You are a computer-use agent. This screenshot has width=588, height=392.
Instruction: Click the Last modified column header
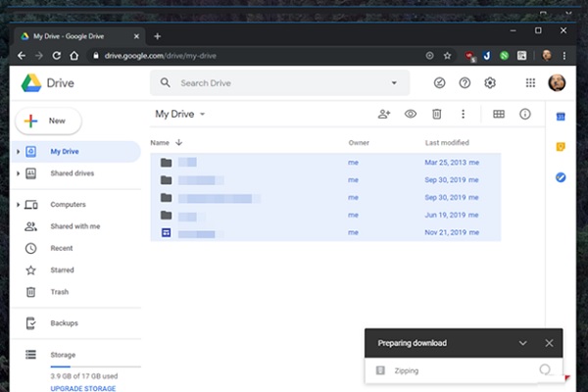(x=447, y=142)
